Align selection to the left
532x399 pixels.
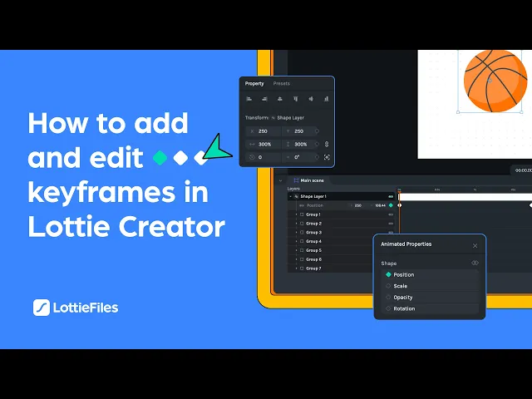(x=249, y=99)
